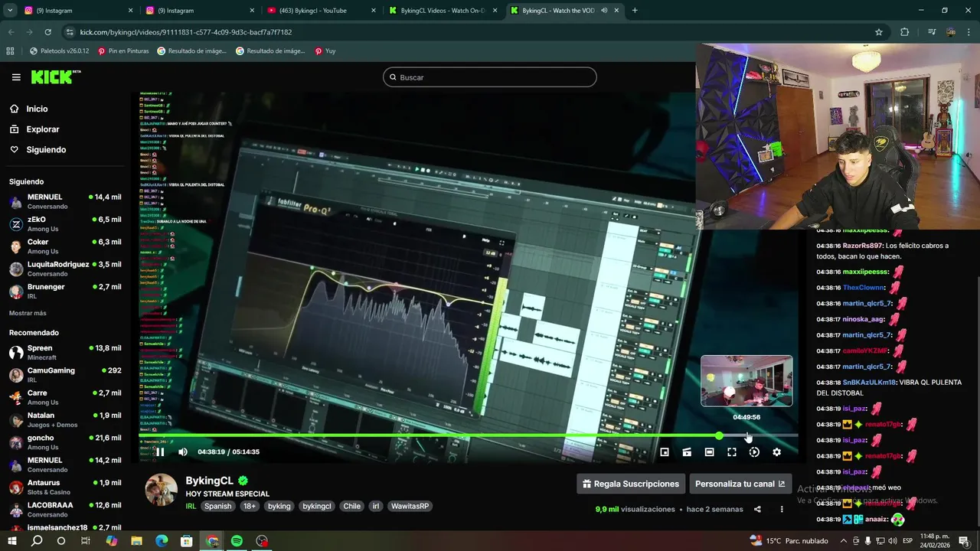
Task: Click the Buscar search field
Action: click(x=490, y=77)
